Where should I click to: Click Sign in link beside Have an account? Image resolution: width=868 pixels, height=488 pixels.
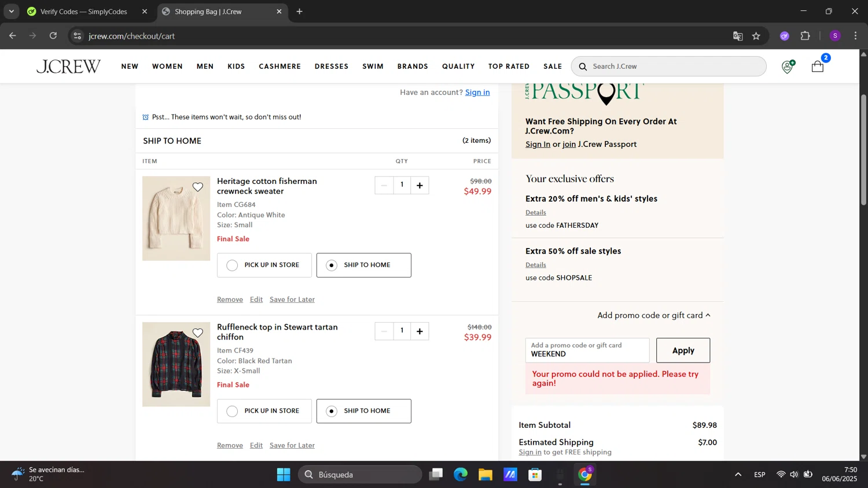tap(477, 93)
